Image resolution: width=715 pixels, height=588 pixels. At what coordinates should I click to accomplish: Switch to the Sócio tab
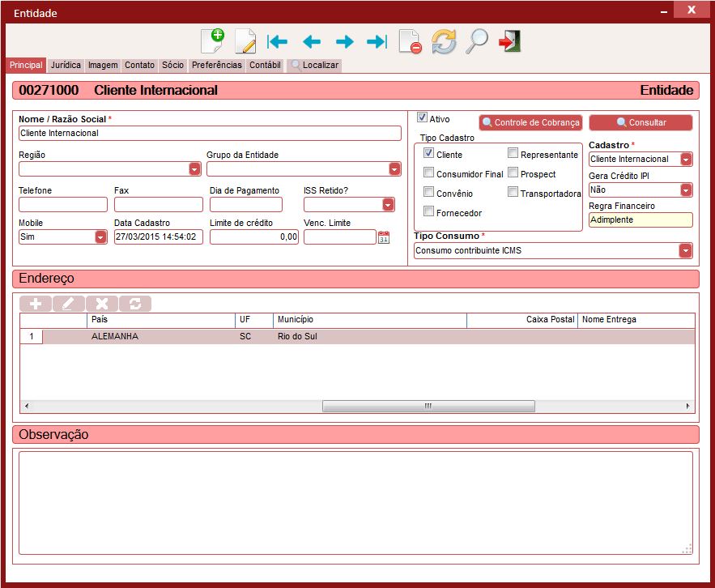(172, 66)
